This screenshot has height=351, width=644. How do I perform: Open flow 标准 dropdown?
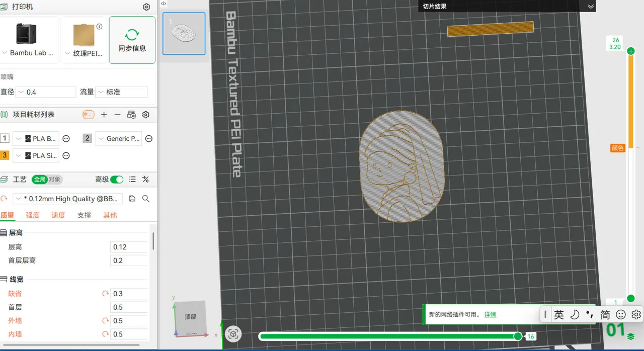[122, 92]
